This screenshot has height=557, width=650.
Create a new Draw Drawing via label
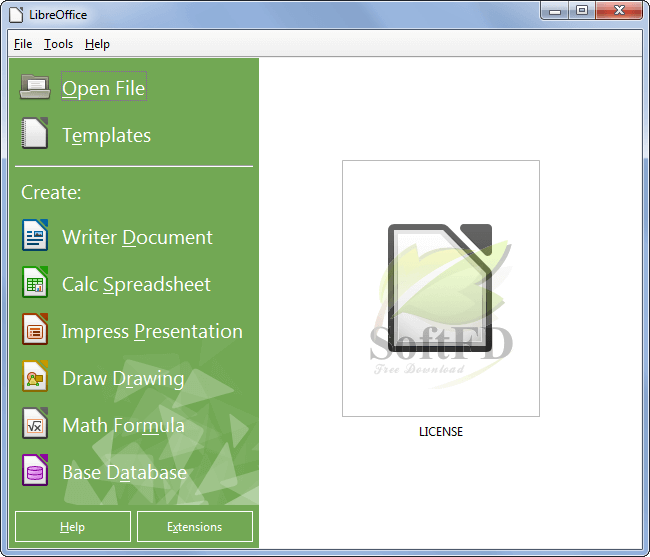[123, 378]
